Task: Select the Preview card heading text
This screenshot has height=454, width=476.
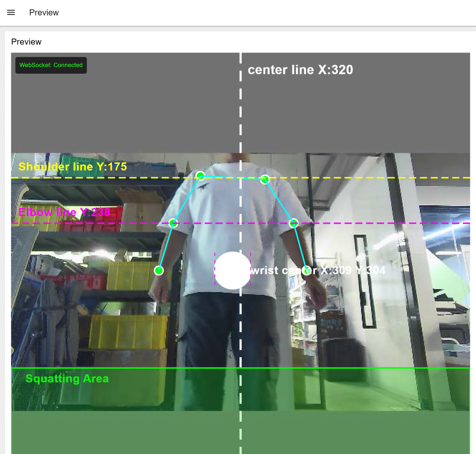Action: [x=26, y=42]
